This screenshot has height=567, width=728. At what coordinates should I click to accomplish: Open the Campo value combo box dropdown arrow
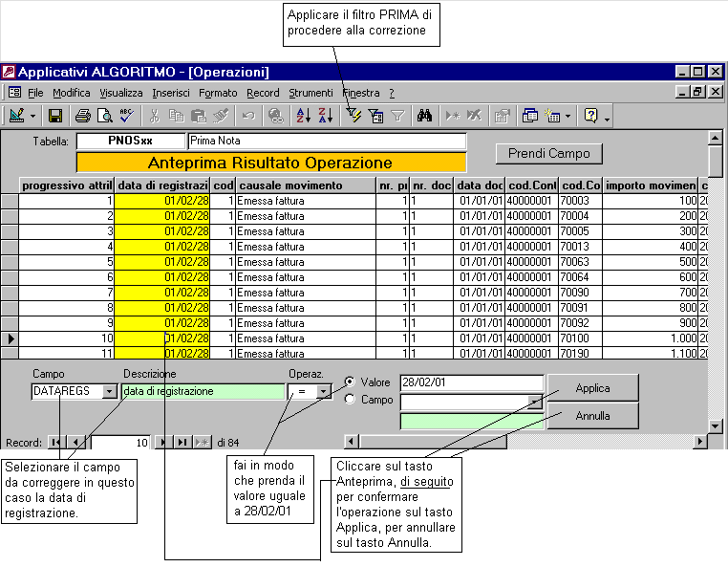[535, 402]
